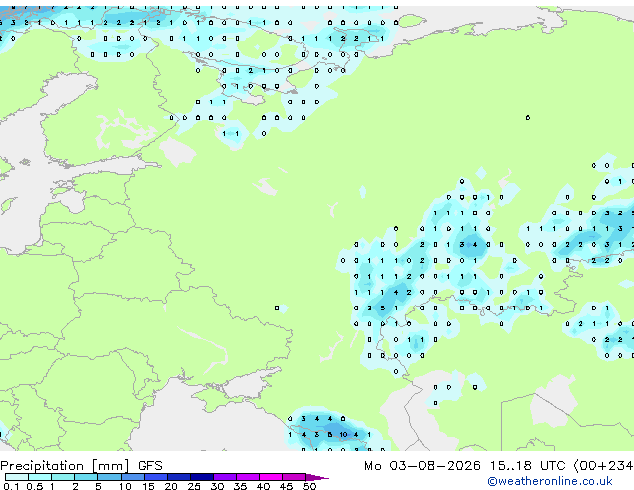Select the 'GFS' model label

[150, 466]
